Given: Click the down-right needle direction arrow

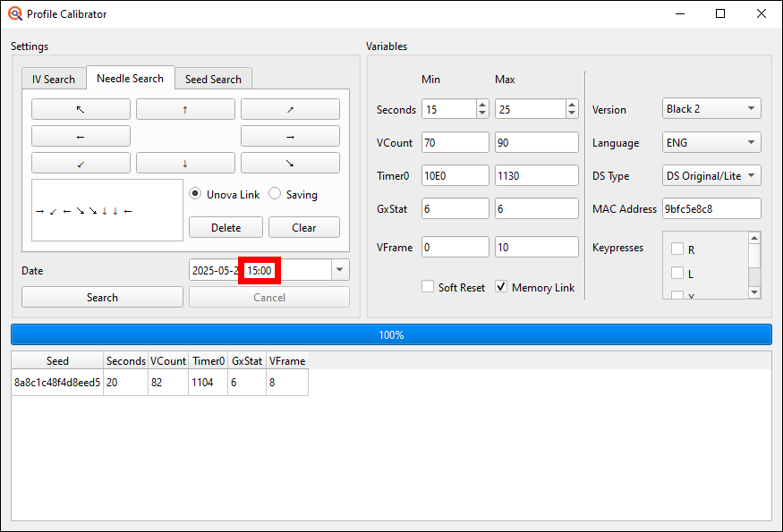Looking at the screenshot, I should point(289,163).
